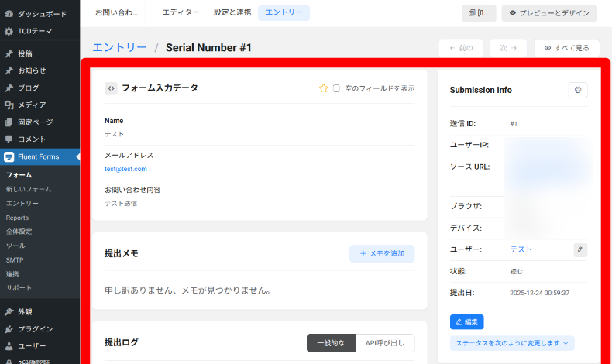
Task: Click the メディア sidebar label
Action: pos(32,105)
